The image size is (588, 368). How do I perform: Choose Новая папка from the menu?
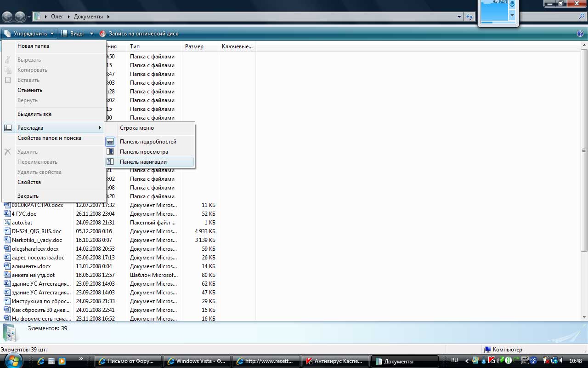coord(54,46)
